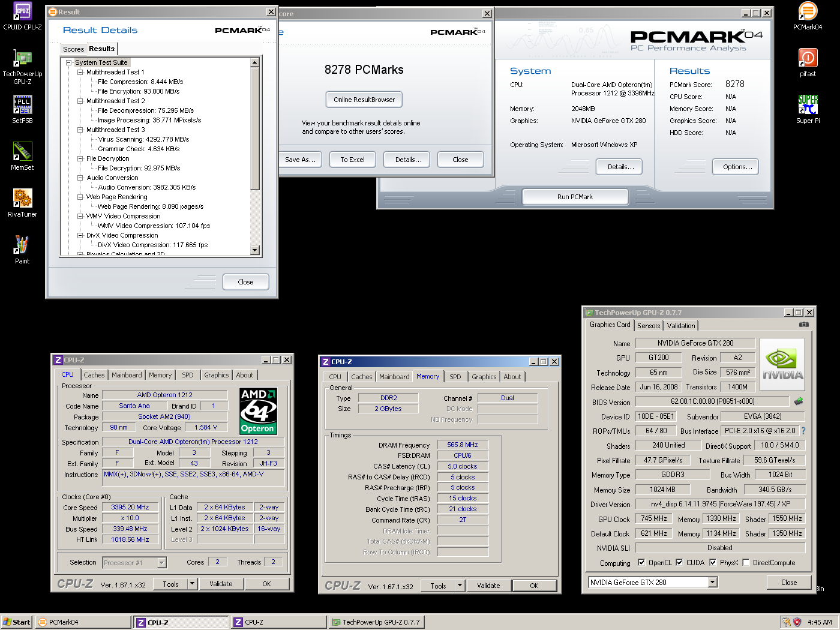This screenshot has width=840, height=630.
Task: Open the GPU selection dropdown in GPU-Z
Action: pyautogui.click(x=712, y=582)
